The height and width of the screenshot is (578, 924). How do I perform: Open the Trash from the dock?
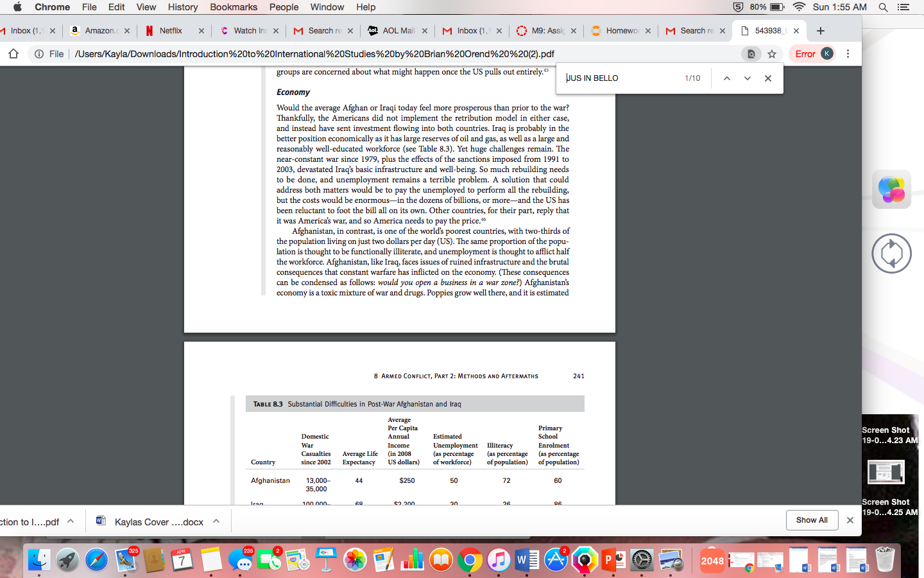pyautogui.click(x=885, y=560)
